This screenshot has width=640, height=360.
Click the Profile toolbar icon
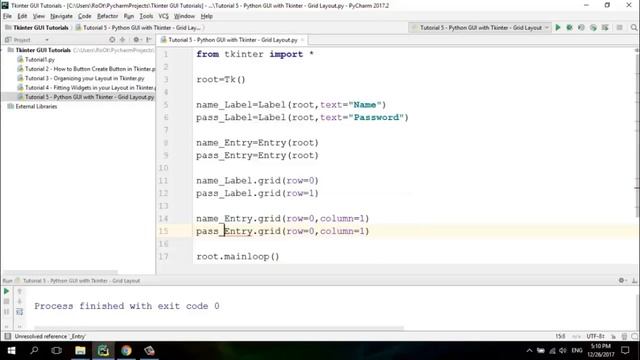pyautogui.click(x=593, y=28)
